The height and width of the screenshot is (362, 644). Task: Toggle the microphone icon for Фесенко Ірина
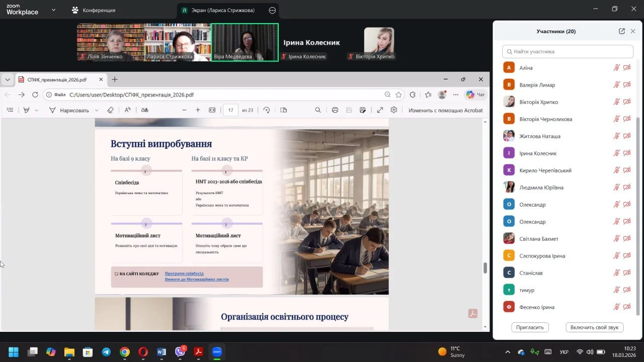(x=616, y=307)
